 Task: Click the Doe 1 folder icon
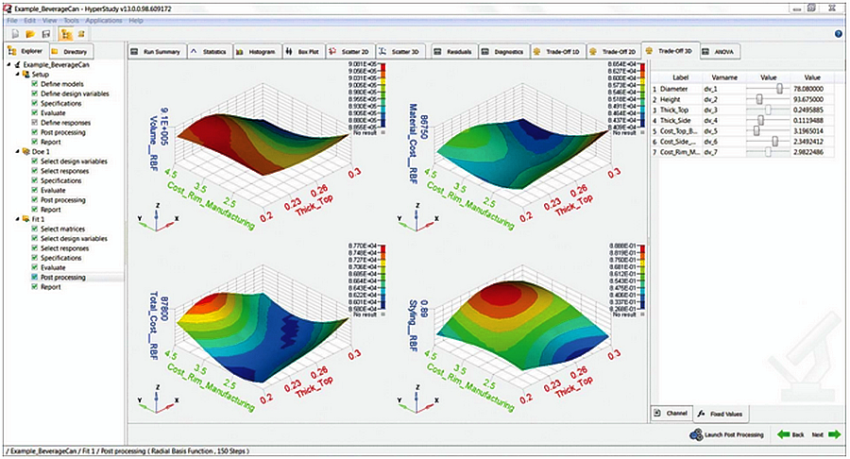point(24,151)
